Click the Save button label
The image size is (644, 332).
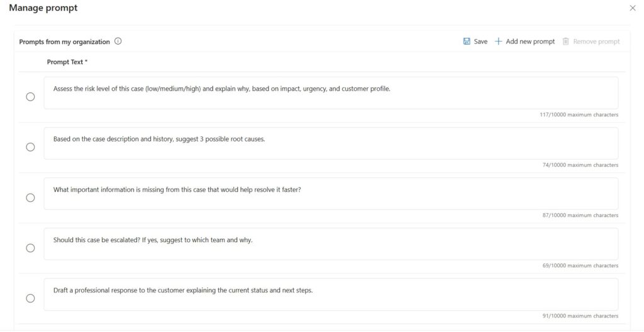click(480, 41)
